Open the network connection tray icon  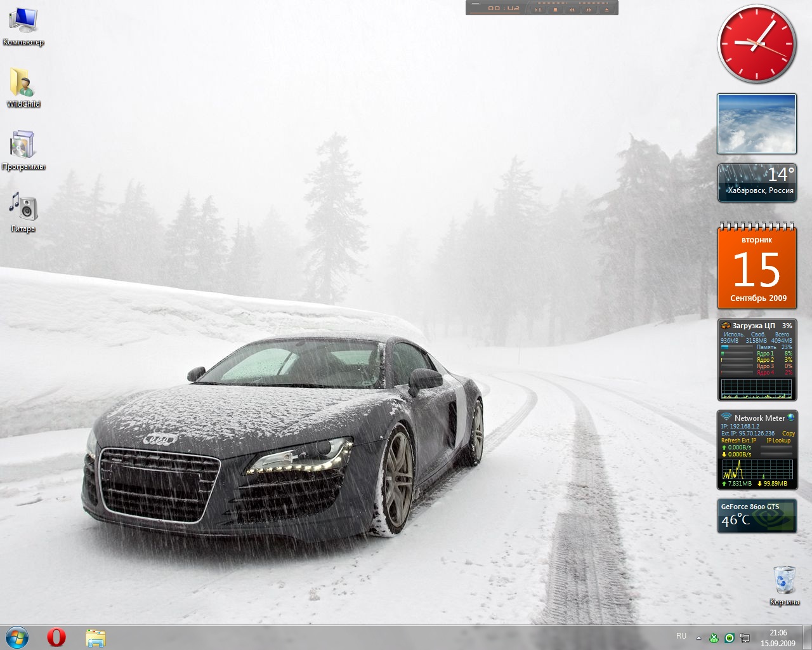[745, 638]
